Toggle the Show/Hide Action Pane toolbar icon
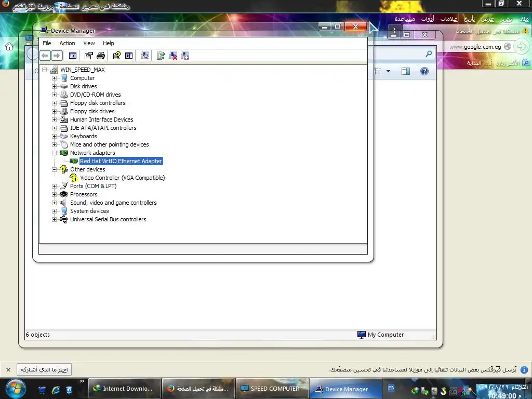Screen dimensions: 532x399 [x=129, y=56]
